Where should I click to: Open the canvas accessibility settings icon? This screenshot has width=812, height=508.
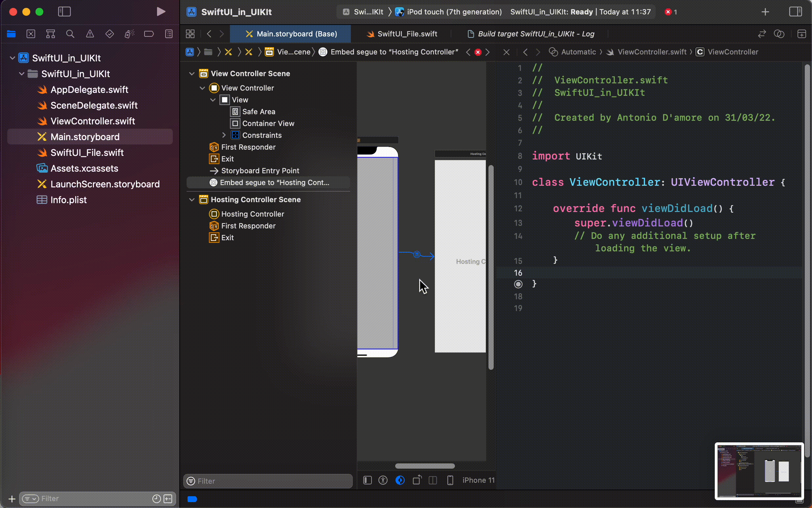(x=383, y=480)
